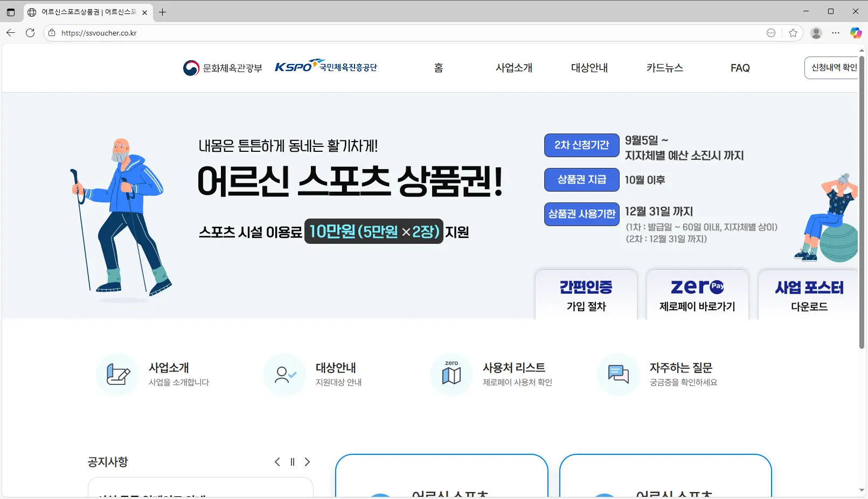Screen dimensions: 868x499
Task: Open the browser settings and more menu
Action: pos(835,33)
